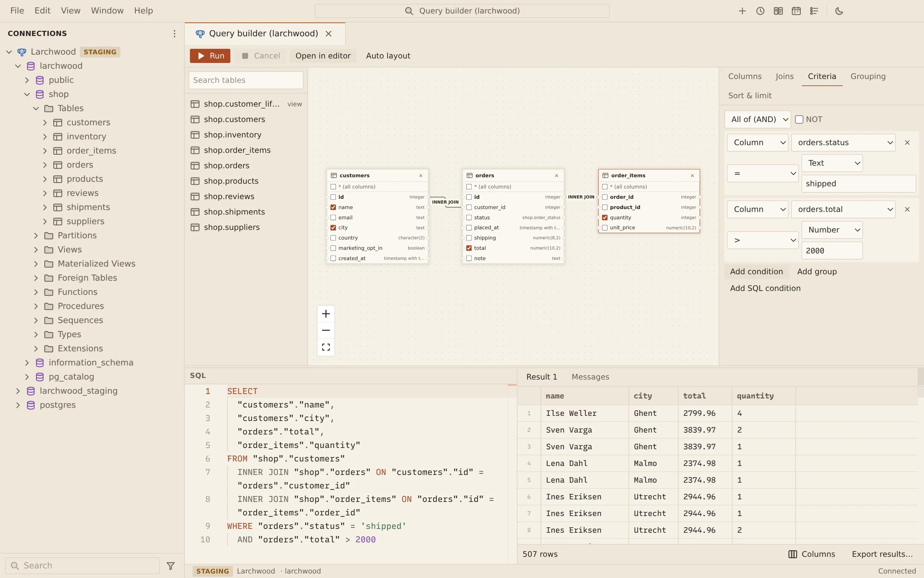Remove orders table from canvas

[556, 175]
